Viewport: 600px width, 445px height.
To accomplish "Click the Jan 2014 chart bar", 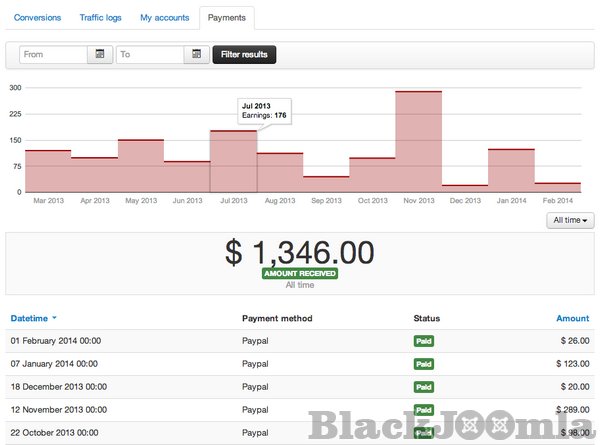I will tap(511, 170).
